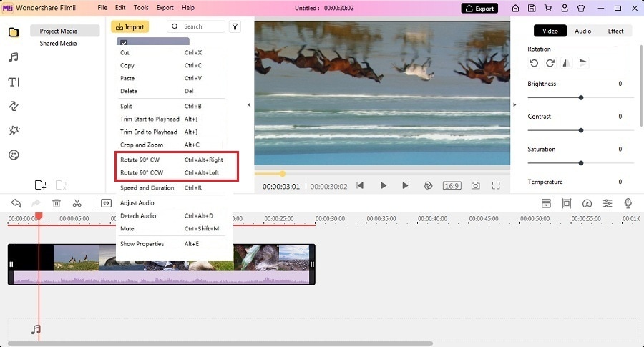This screenshot has height=347, width=644.
Task: Open the 16:9 aspect ratio selector
Action: tap(452, 185)
